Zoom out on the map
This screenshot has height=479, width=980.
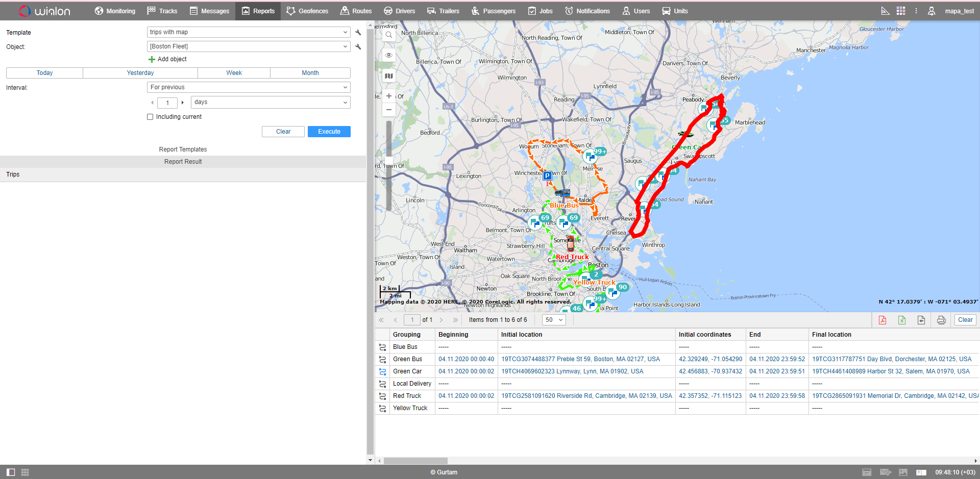click(x=389, y=110)
